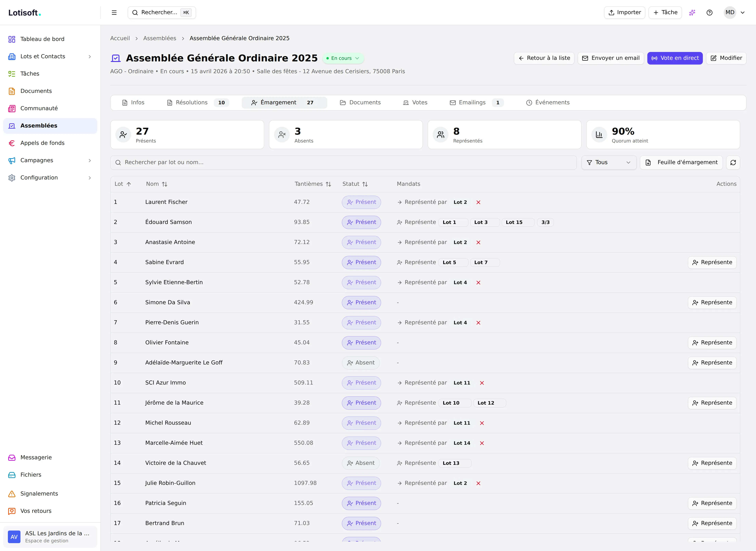The height and width of the screenshot is (551, 756).
Task: Open the MD user account menu
Action: [x=735, y=13]
